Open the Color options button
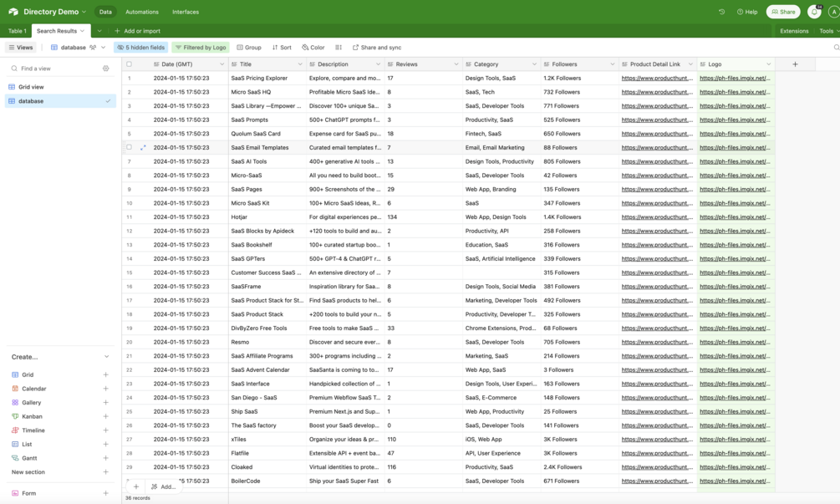 (313, 48)
